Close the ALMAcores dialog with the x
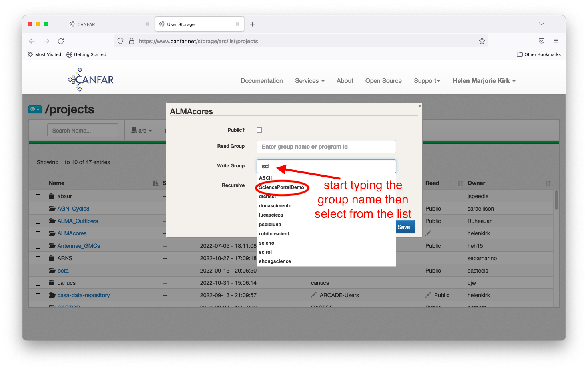The width and height of the screenshot is (588, 370). (419, 106)
